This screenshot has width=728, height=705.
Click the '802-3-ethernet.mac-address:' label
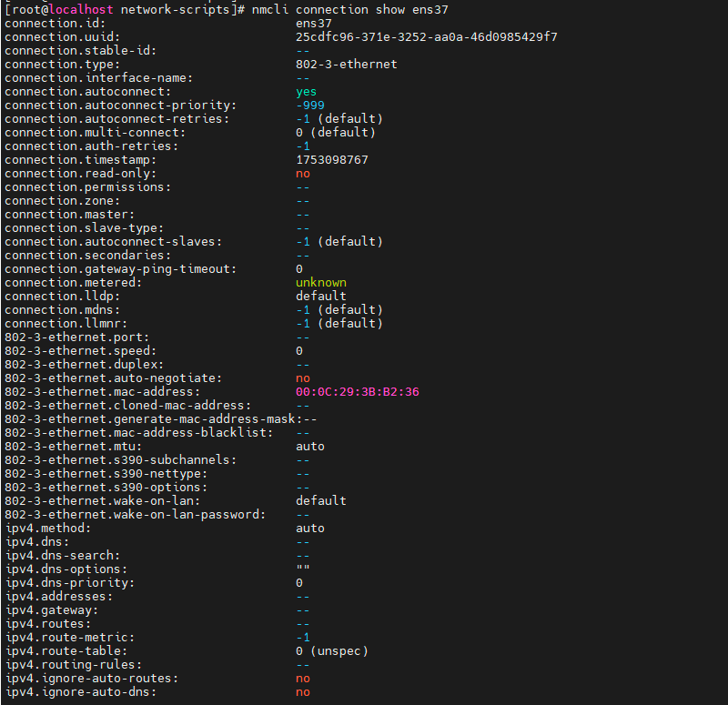click(x=103, y=392)
